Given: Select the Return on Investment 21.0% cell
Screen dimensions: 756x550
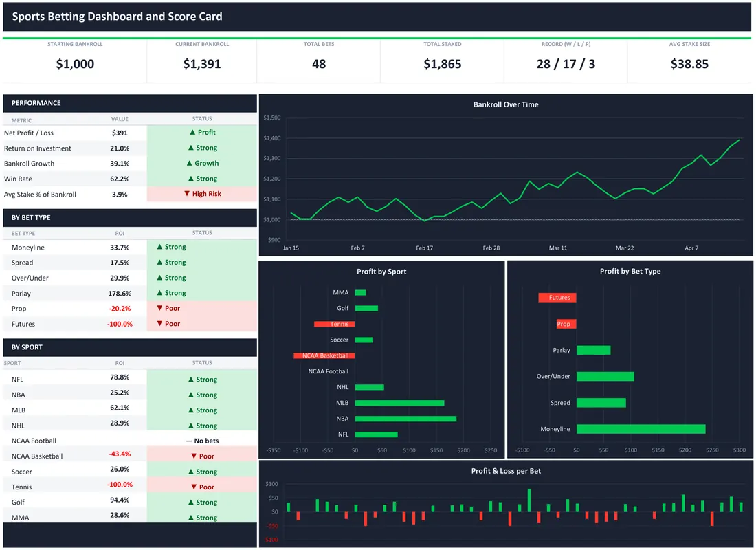Looking at the screenshot, I should [x=120, y=148].
